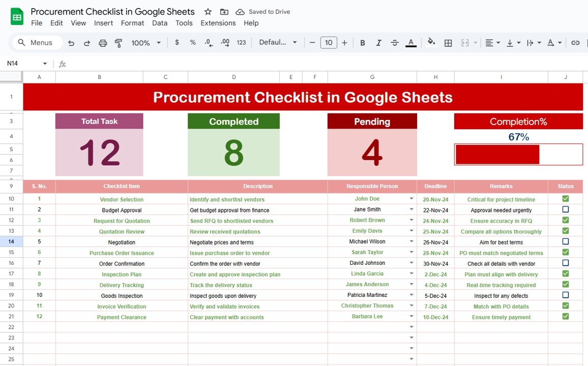Open the Borders icon

click(448, 43)
